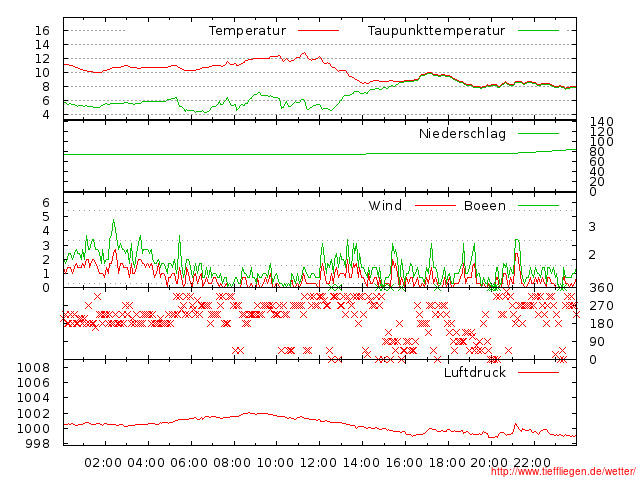The width and height of the screenshot is (640, 480).
Task: Click the 360 wind direction axis value
Action: 602,288
